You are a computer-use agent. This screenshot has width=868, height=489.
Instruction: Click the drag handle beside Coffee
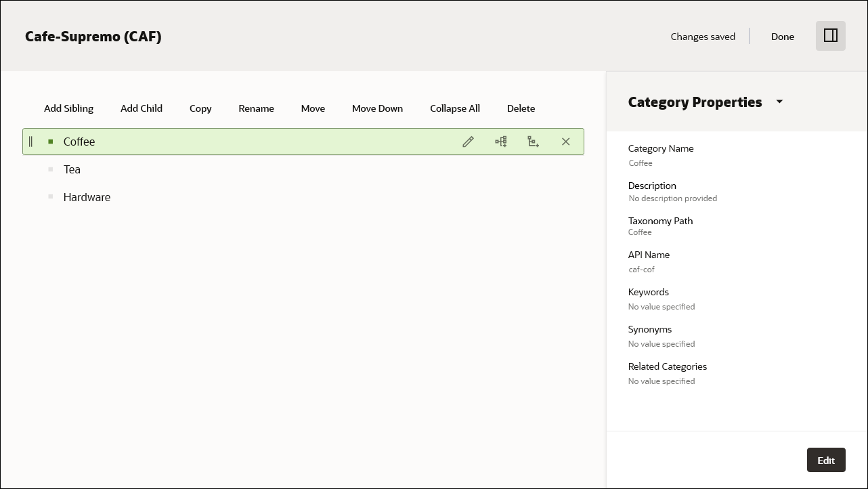pos(30,142)
